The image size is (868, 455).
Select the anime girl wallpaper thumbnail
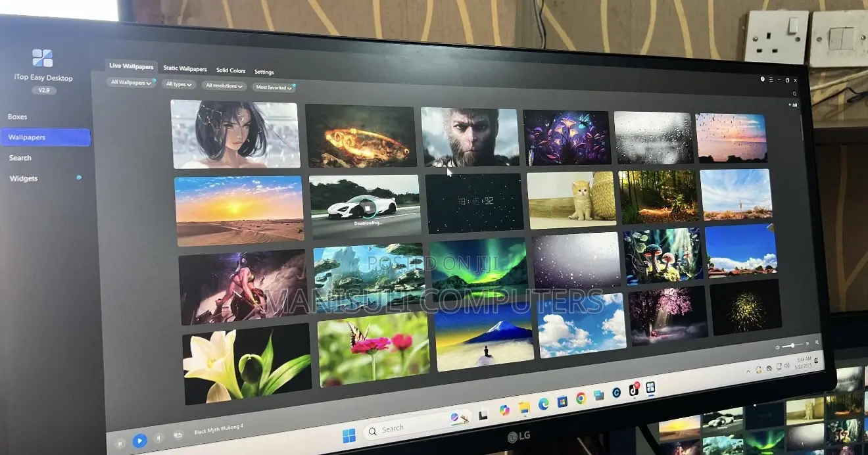[235, 134]
